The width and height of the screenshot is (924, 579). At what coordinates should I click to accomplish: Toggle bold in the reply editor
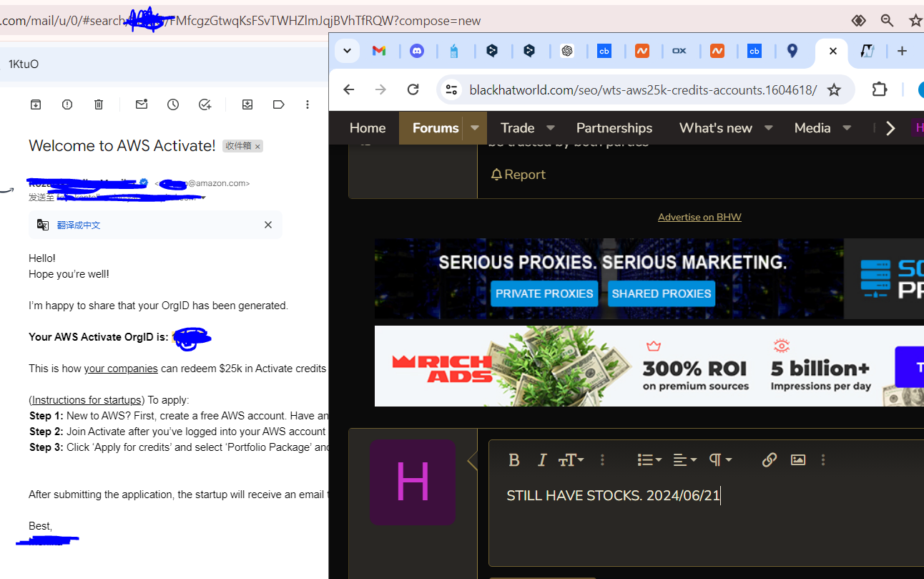[x=514, y=460]
